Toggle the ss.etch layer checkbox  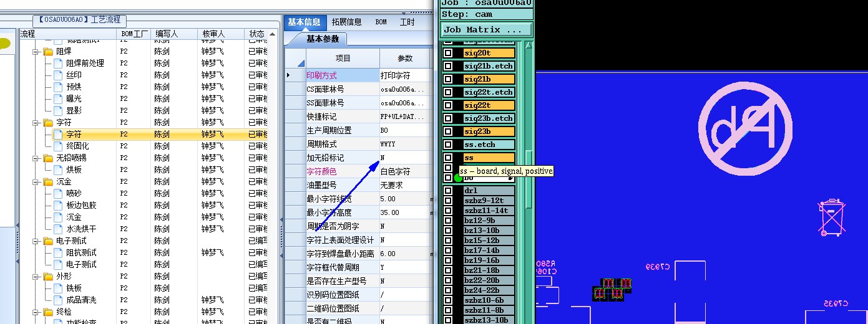(448, 145)
